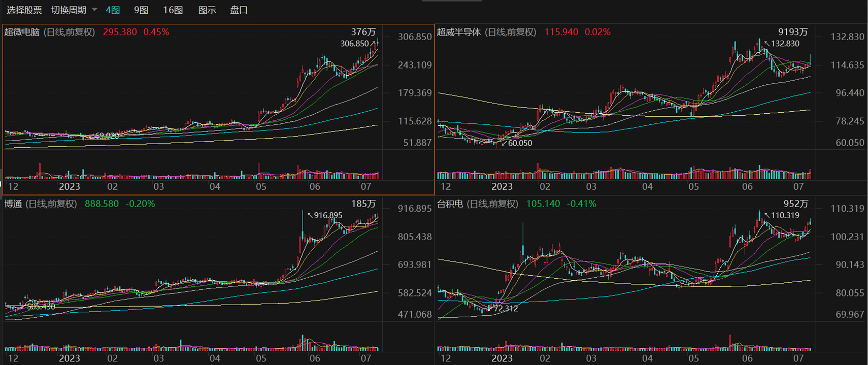Click the 90.143 axis value in 台积电 chart
Viewport: 868px width, 365px height.
(850, 264)
